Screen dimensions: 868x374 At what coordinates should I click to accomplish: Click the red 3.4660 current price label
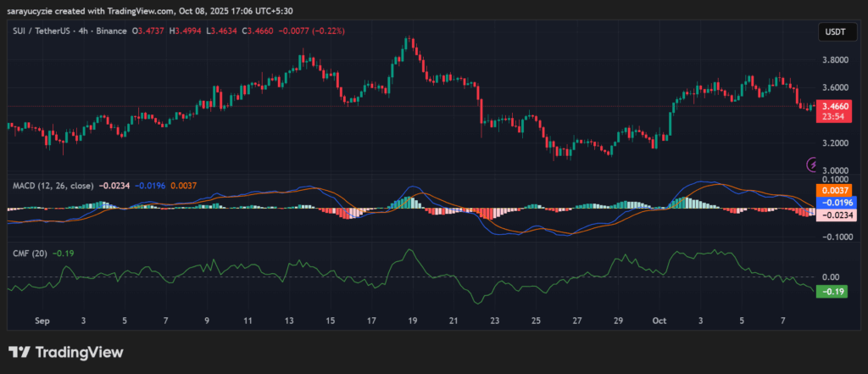tap(832, 107)
